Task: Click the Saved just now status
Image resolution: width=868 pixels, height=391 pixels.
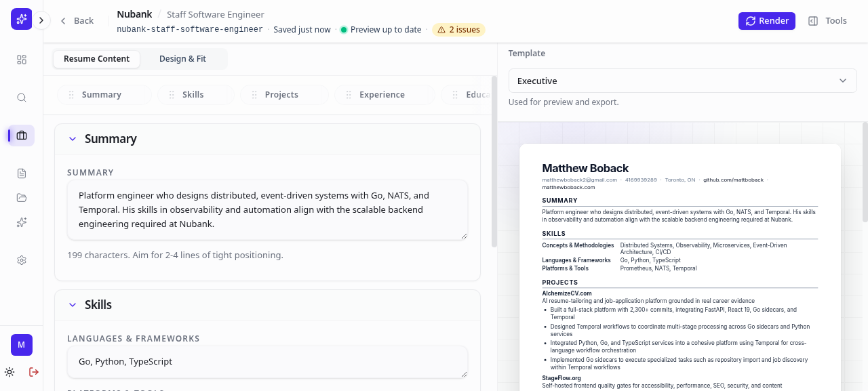Action: point(302,30)
